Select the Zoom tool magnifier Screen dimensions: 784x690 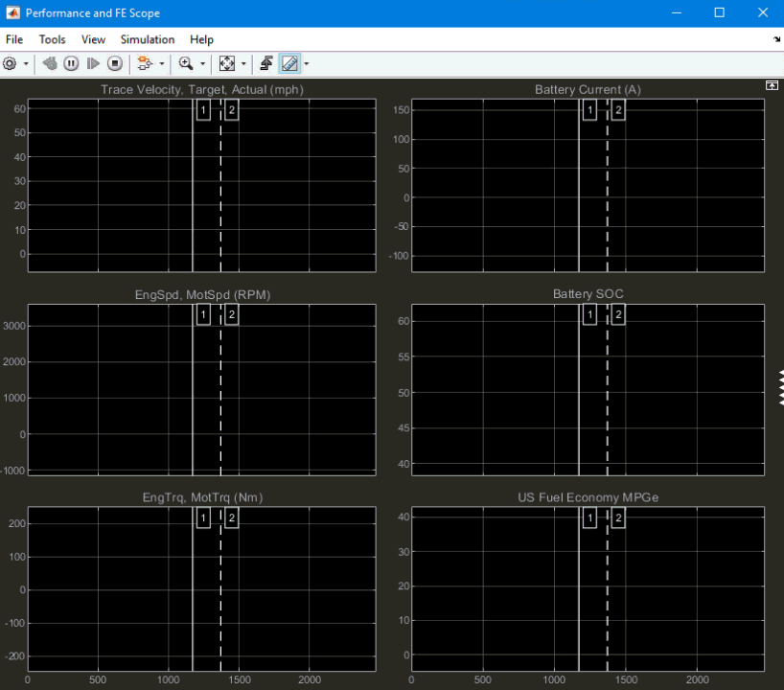click(x=186, y=64)
